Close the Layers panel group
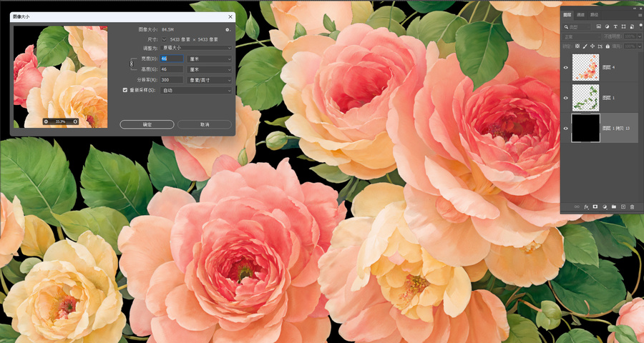The image size is (644, 343). (x=640, y=9)
